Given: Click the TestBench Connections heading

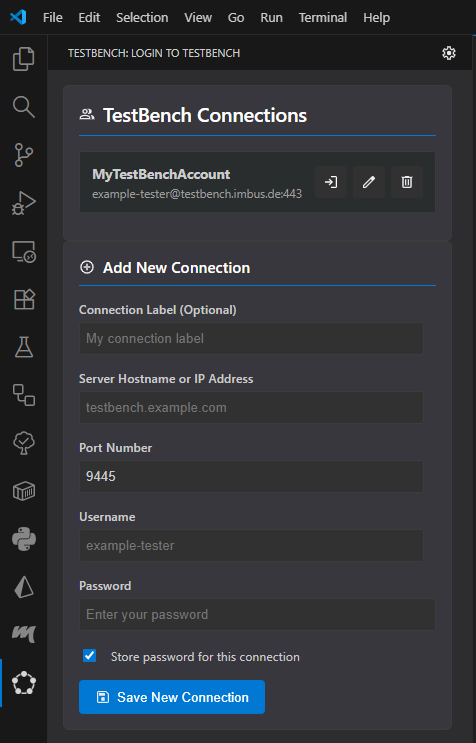Looking at the screenshot, I should click(x=205, y=115).
